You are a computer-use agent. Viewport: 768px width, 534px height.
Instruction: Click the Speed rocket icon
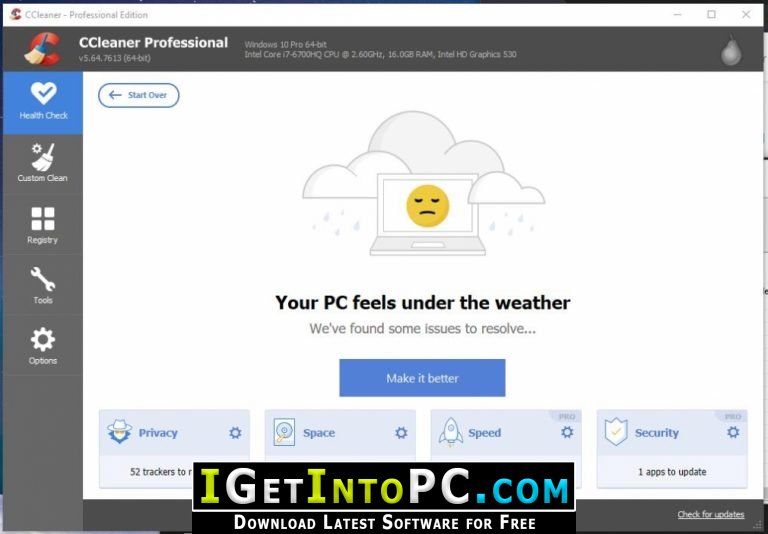[x=451, y=432]
